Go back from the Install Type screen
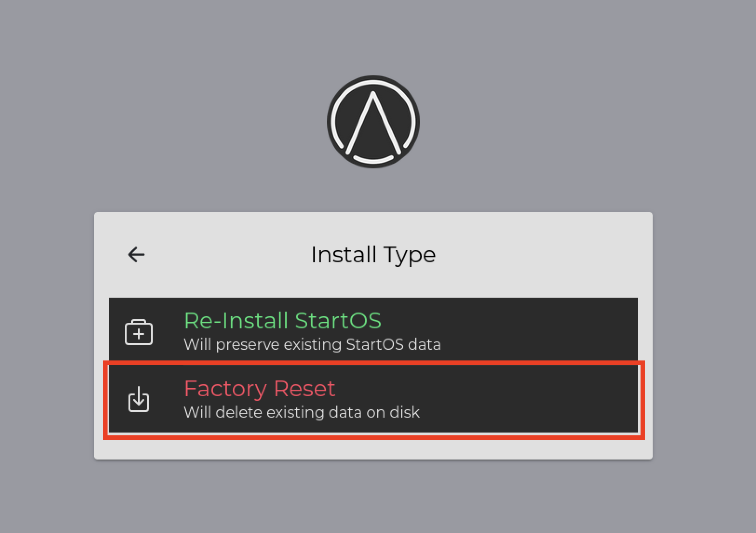Screen dimensions: 756x533 coord(136,254)
